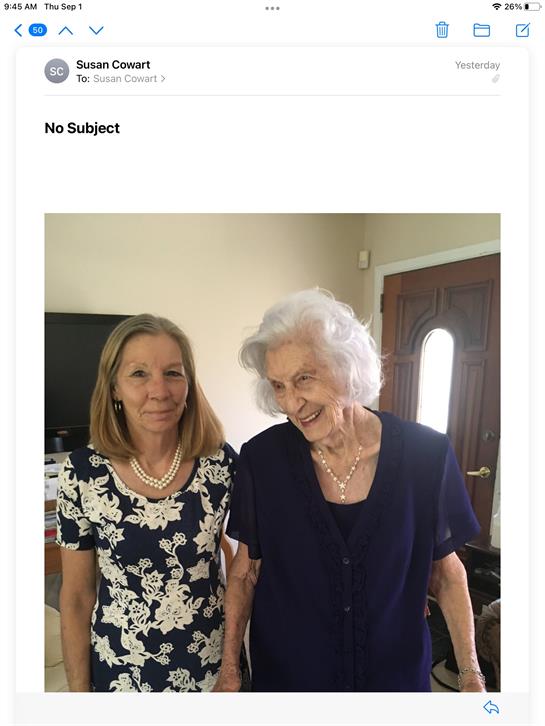The width and height of the screenshot is (545, 726).
Task: Expand recipient details chevron after Susan Cowart
Action: click(x=163, y=79)
